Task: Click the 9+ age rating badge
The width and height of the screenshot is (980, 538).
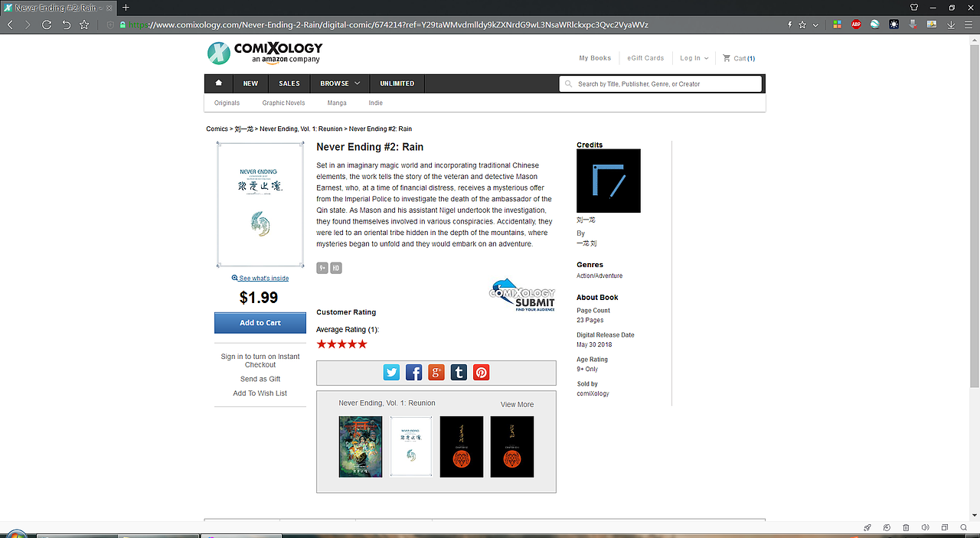Action: (x=322, y=268)
